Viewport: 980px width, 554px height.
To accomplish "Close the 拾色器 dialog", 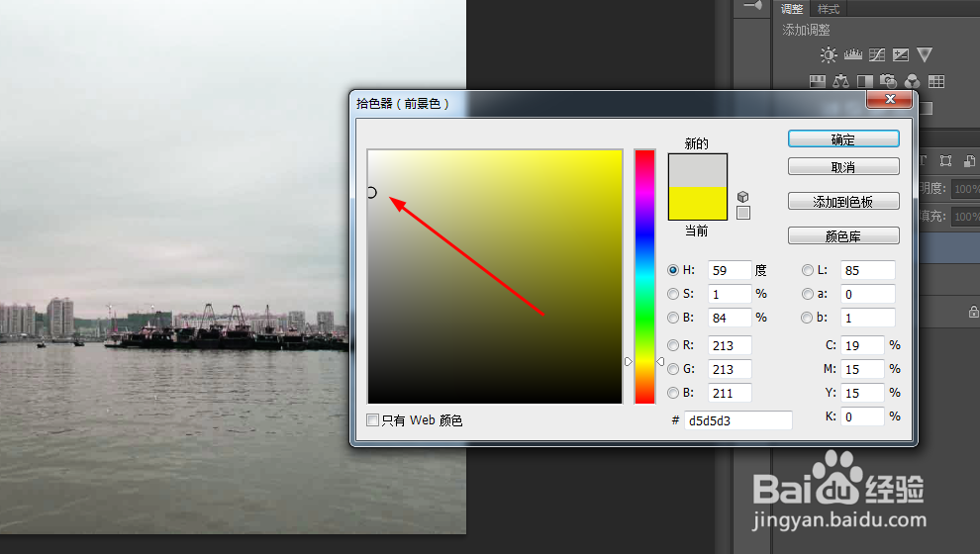I will pos(890,99).
